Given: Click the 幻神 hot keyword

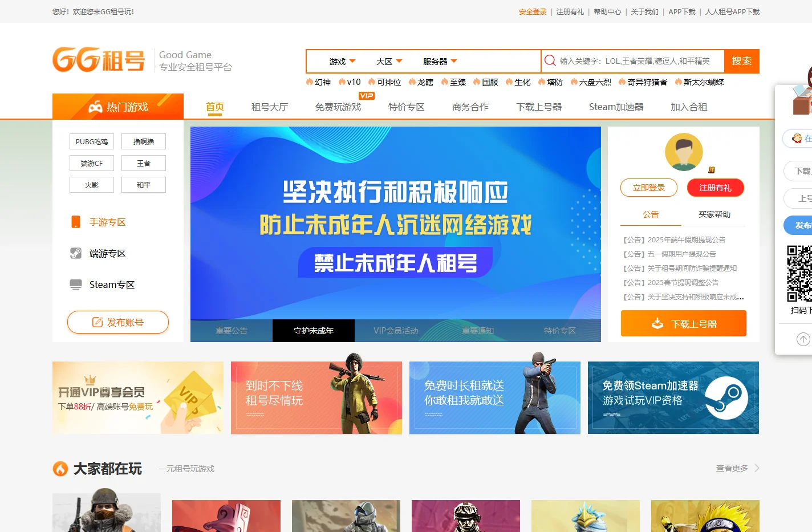Looking at the screenshot, I should point(318,82).
